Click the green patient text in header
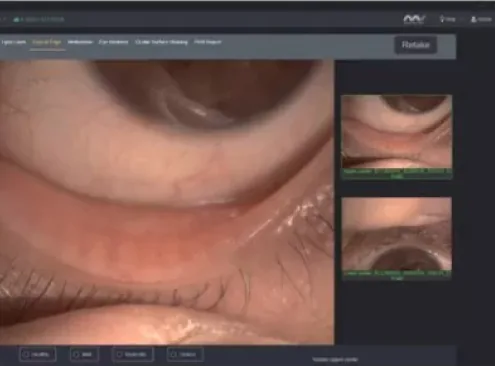495x366 pixels. pyautogui.click(x=42, y=19)
